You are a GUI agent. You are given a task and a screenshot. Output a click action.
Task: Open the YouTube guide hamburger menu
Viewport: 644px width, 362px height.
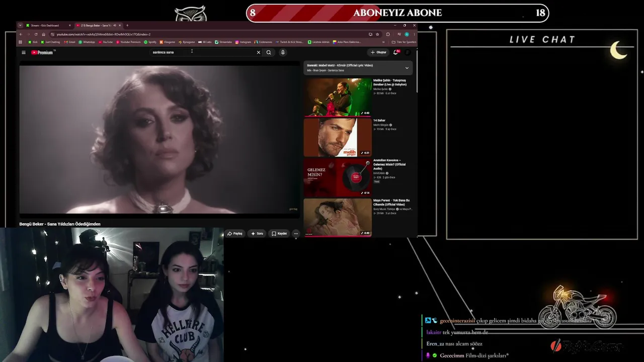click(23, 52)
